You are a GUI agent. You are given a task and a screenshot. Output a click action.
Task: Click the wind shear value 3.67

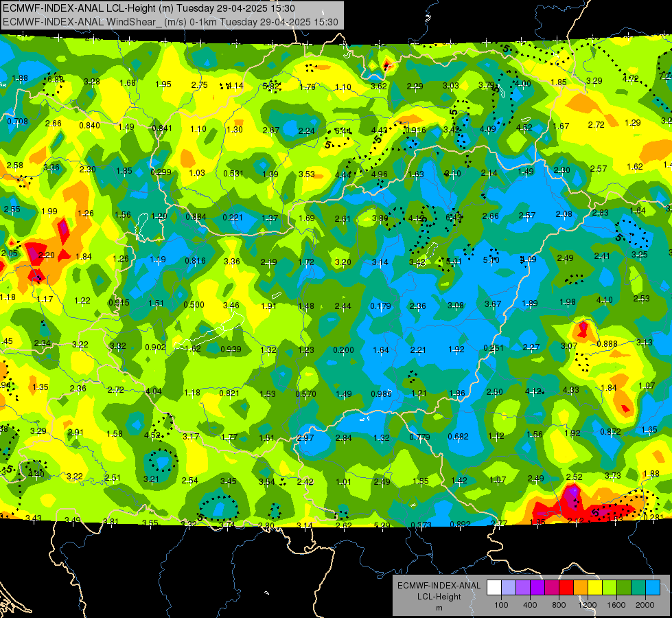coord(493,304)
